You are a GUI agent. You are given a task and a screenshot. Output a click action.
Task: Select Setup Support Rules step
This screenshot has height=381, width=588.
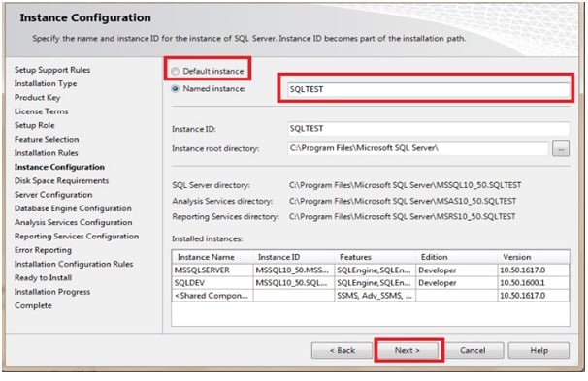point(52,70)
